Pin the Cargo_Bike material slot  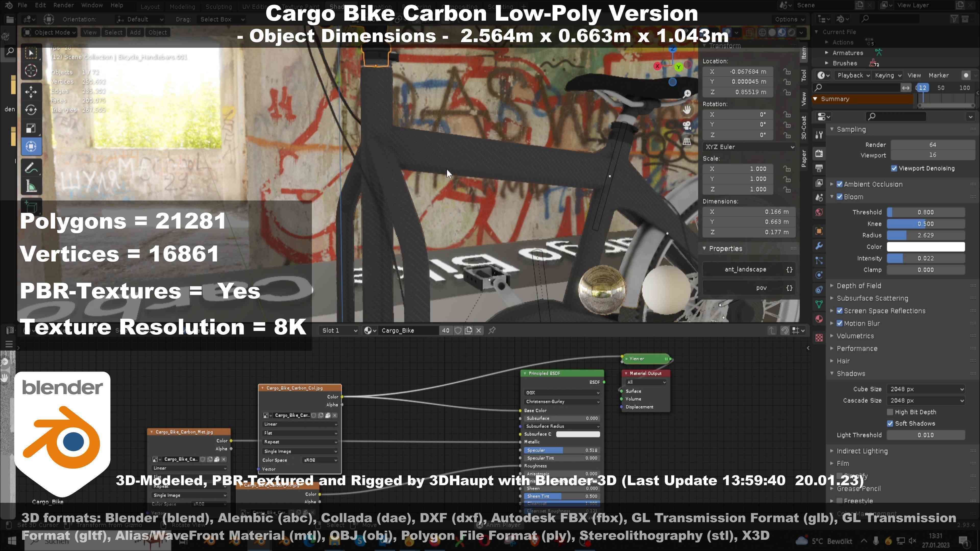pos(492,330)
